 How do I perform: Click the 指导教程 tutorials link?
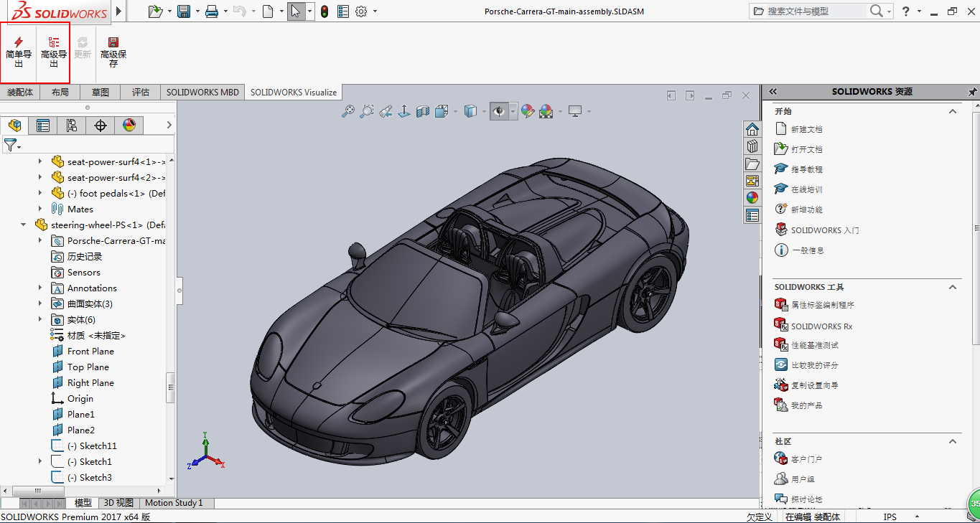click(x=806, y=169)
